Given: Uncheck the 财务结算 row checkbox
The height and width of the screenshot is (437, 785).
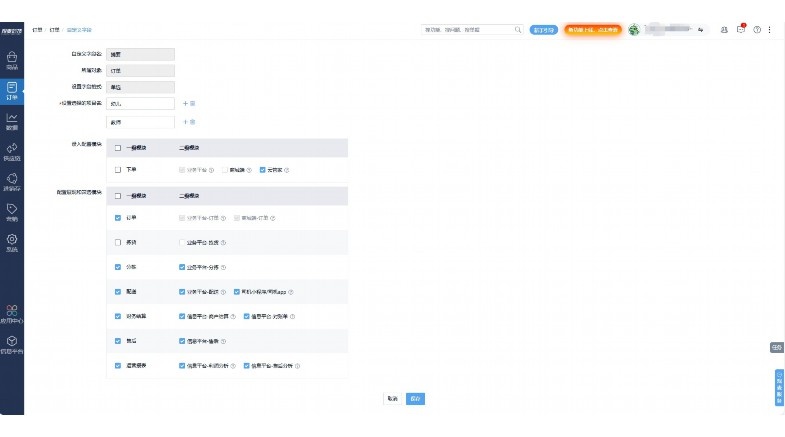Looking at the screenshot, I should (x=118, y=316).
